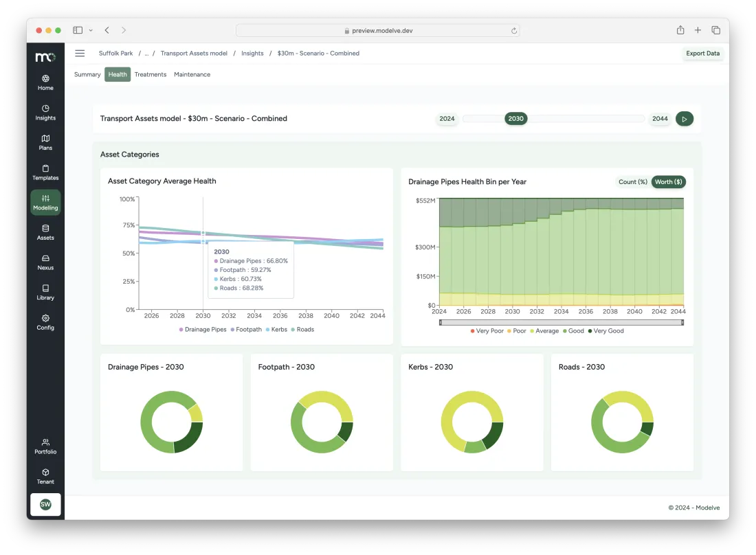Click the Drainage Pipes 66.80% tooltip value
The height and width of the screenshot is (555, 756).
(x=251, y=261)
